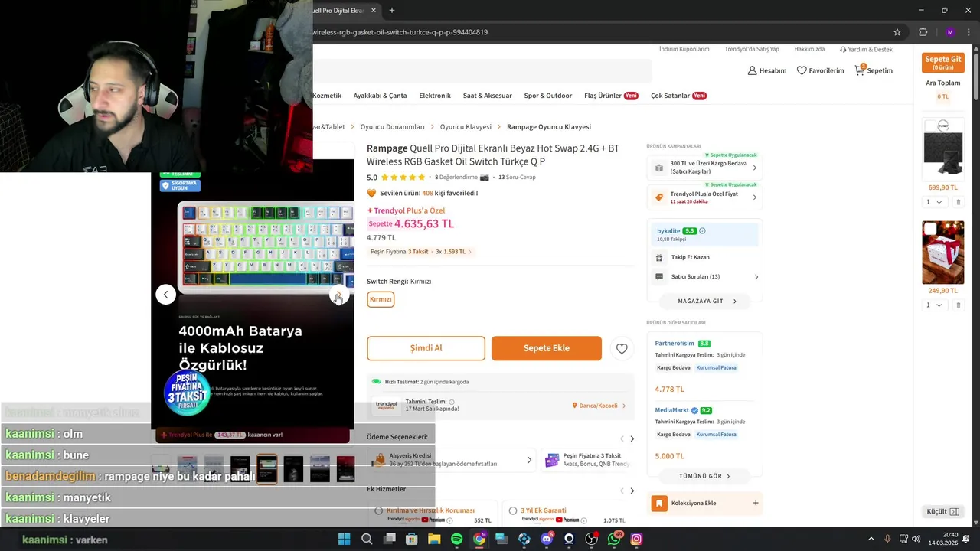Select Kırılma ve Hırsızlık Koruması radio

(x=378, y=510)
